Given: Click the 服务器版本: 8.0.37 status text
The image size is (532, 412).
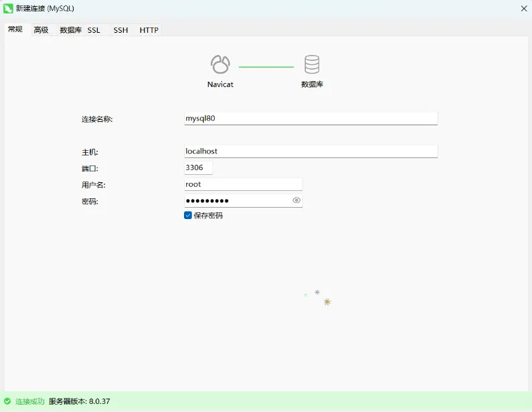Looking at the screenshot, I should (x=80, y=401).
